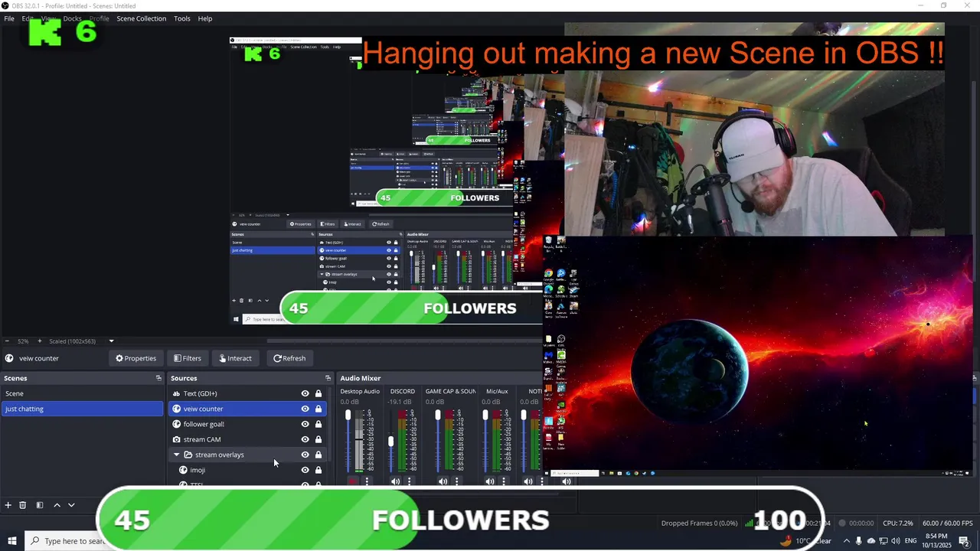Viewport: 980px width, 551px height.
Task: Open the Scene Collection menu
Action: click(x=141, y=18)
